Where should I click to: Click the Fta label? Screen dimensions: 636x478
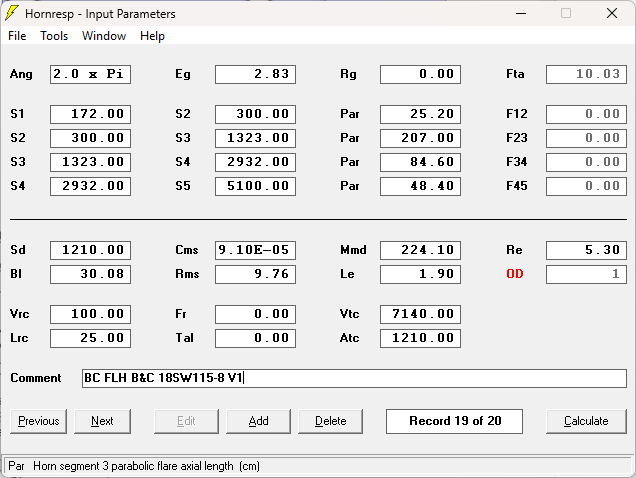515,74
